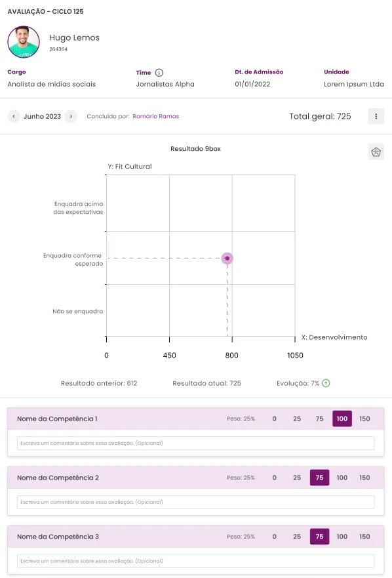The image size is (392, 578).
Task: Click Nome da Competência 2 title
Action: click(x=58, y=478)
